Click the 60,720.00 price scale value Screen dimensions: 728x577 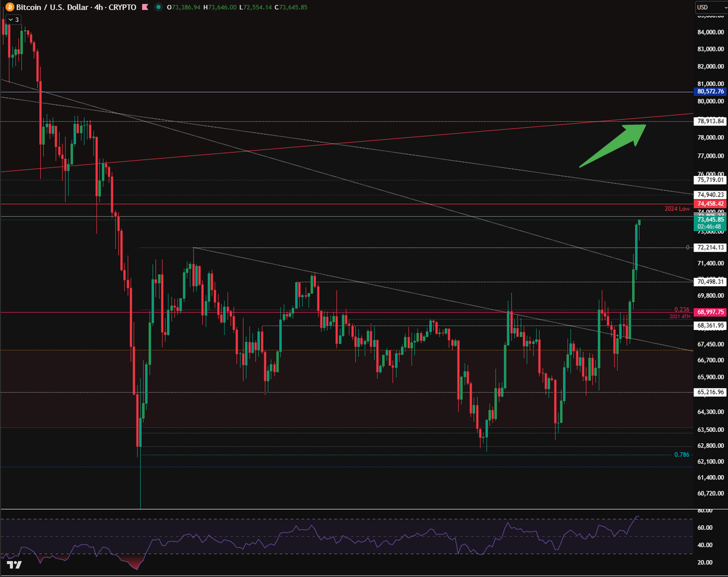[x=710, y=493]
